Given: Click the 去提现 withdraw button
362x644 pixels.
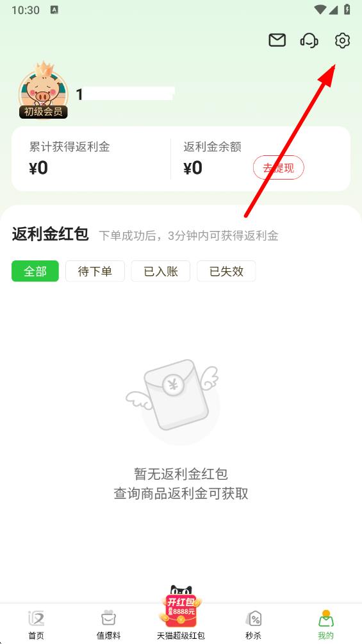Looking at the screenshot, I should (x=278, y=167).
